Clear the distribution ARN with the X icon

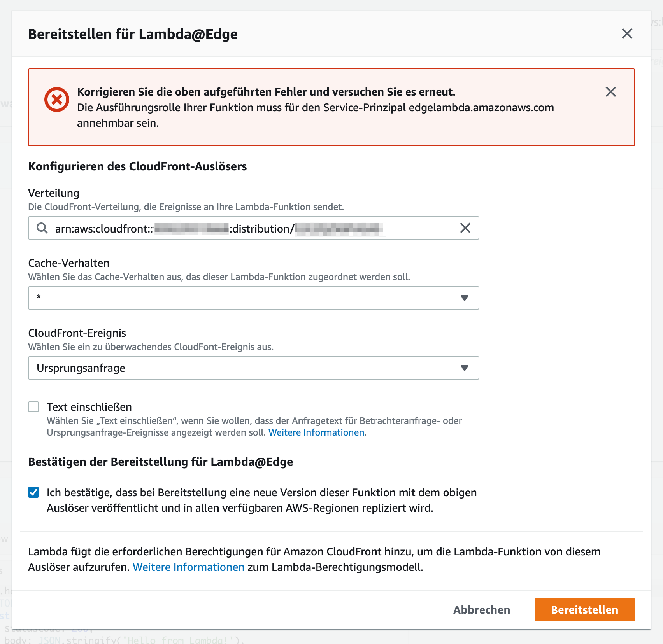pyautogui.click(x=465, y=228)
